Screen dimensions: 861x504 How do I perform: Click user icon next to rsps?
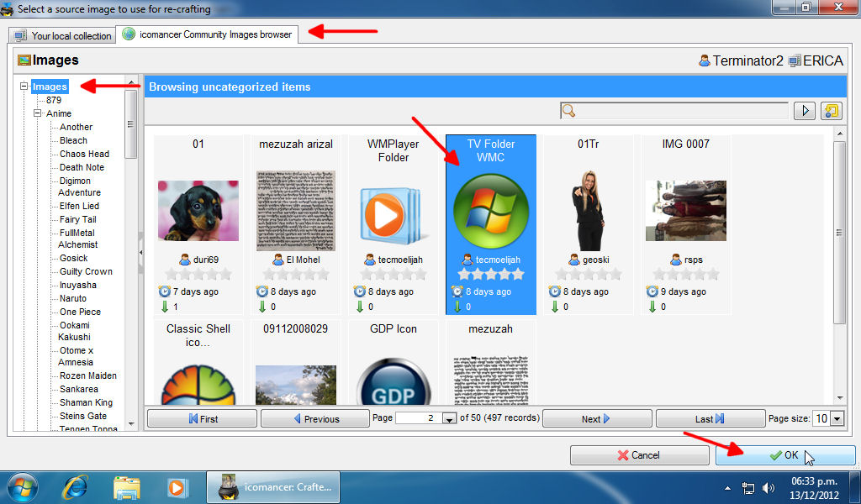point(676,260)
